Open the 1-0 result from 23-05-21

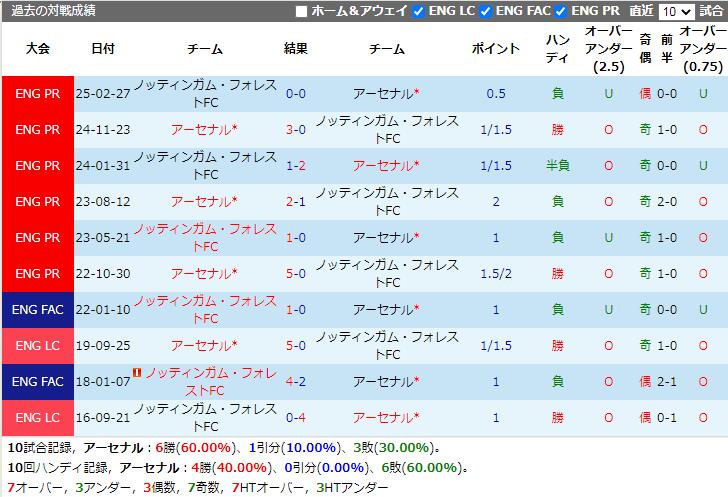[296, 238]
